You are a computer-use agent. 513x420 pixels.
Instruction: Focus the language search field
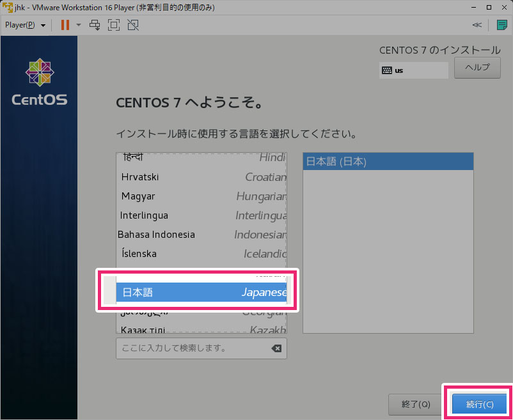point(201,348)
